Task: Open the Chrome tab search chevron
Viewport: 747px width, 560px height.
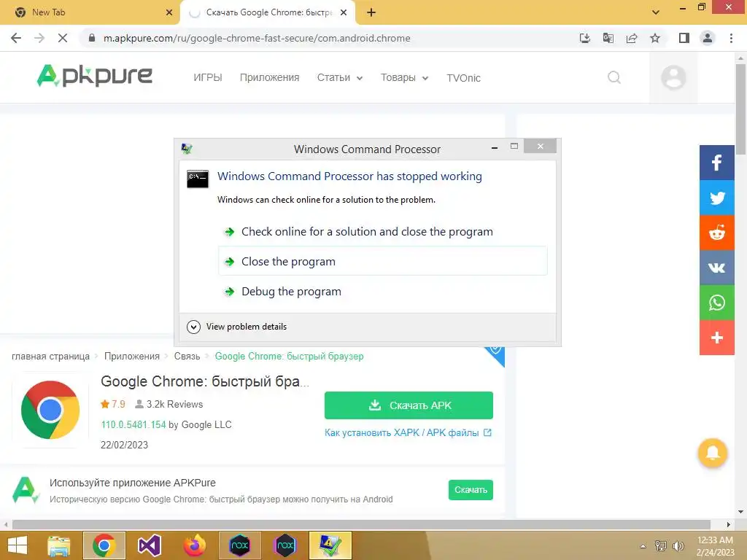Action: [x=656, y=12]
